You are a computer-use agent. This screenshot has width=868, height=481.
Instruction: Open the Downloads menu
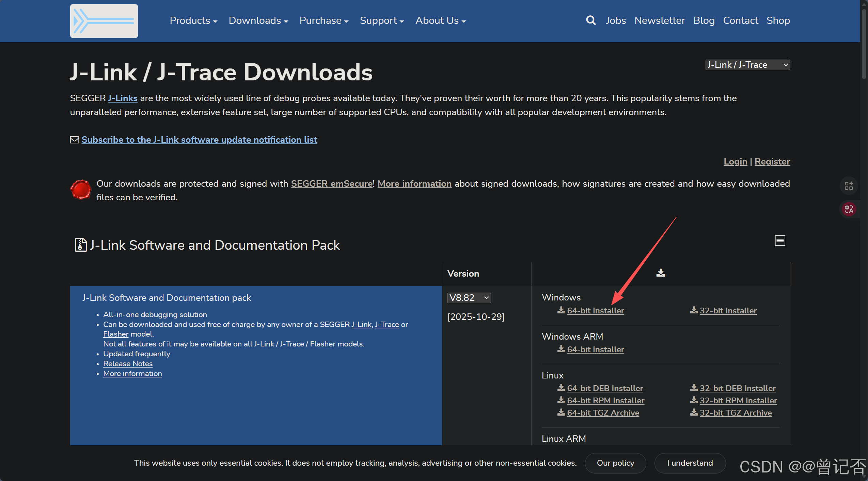[258, 20]
